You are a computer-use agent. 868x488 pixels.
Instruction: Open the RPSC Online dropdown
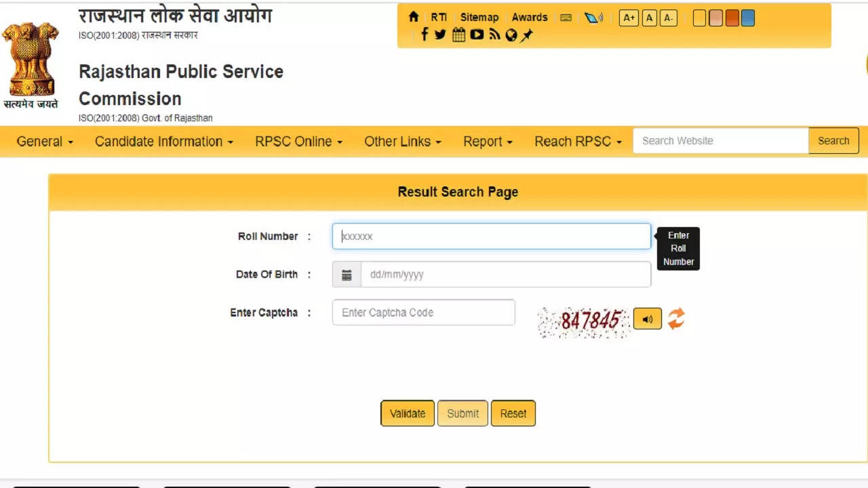click(298, 142)
